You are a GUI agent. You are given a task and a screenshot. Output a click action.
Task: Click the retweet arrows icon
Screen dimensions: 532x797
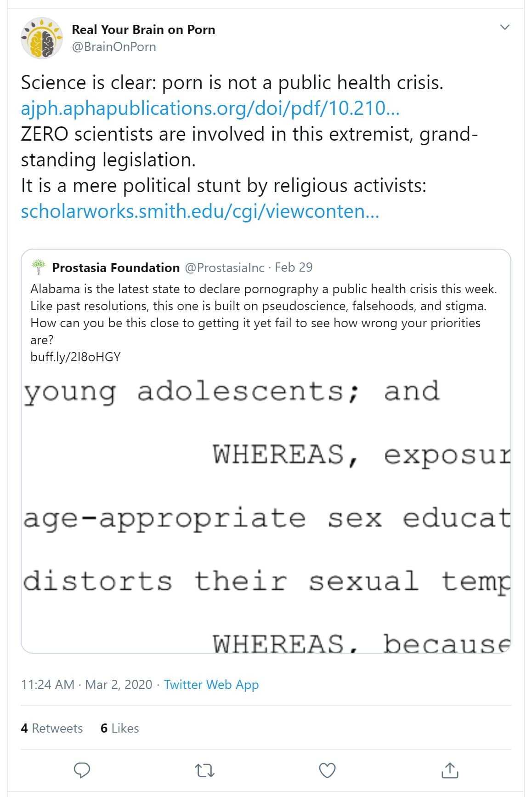point(204,770)
